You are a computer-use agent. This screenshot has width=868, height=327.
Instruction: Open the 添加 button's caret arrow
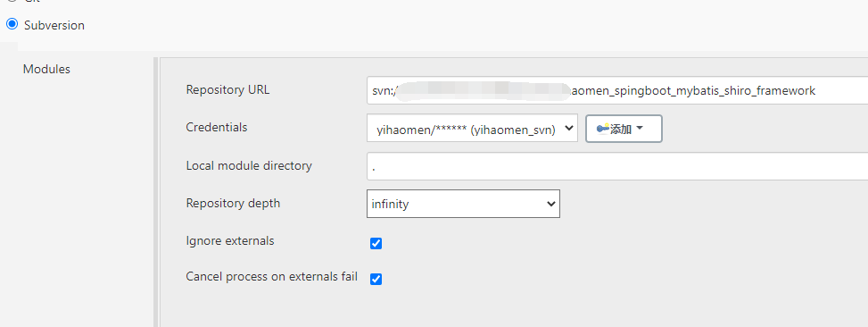640,129
